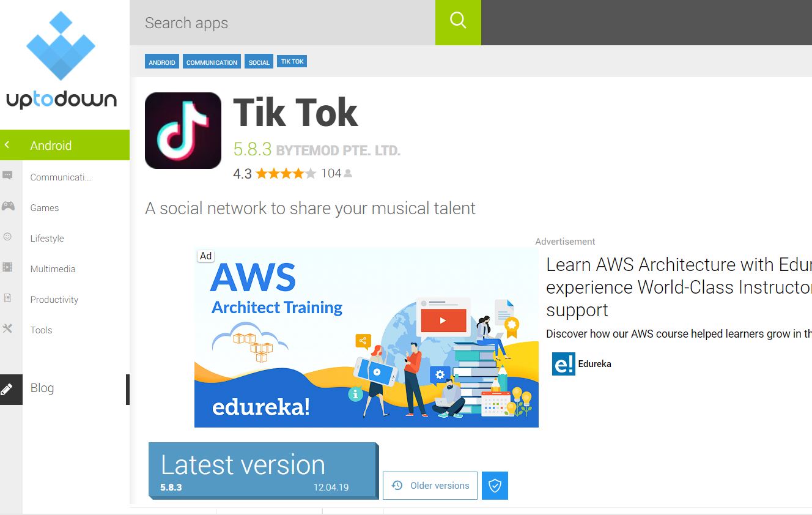Screen dimensions: 812x515
Task: Open the Communication breadcrumb tag
Action: coord(212,62)
